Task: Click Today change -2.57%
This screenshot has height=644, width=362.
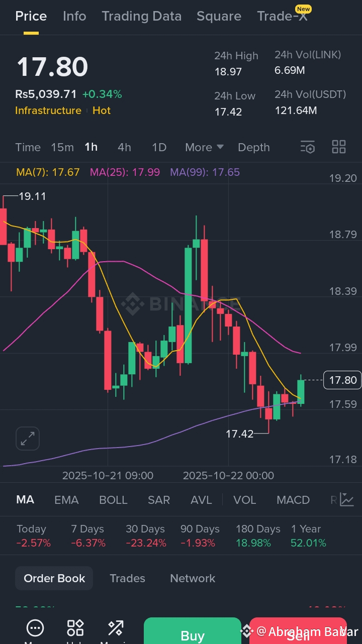Action: pyautogui.click(x=33, y=543)
